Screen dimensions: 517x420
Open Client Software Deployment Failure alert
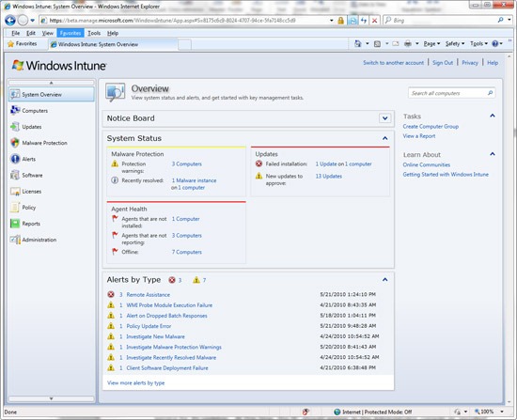point(167,368)
